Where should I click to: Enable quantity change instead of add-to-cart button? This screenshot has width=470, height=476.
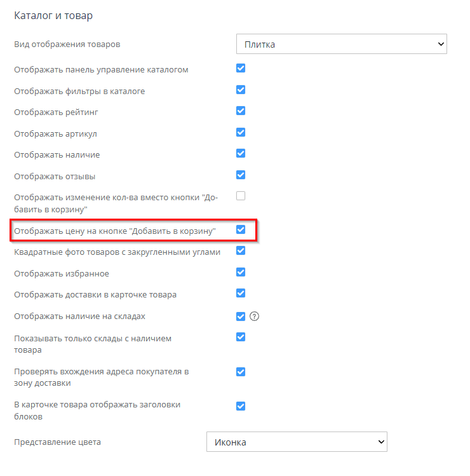(241, 196)
